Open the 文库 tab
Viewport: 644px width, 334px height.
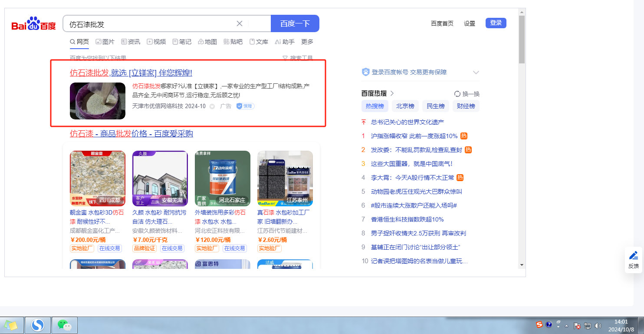pos(259,42)
